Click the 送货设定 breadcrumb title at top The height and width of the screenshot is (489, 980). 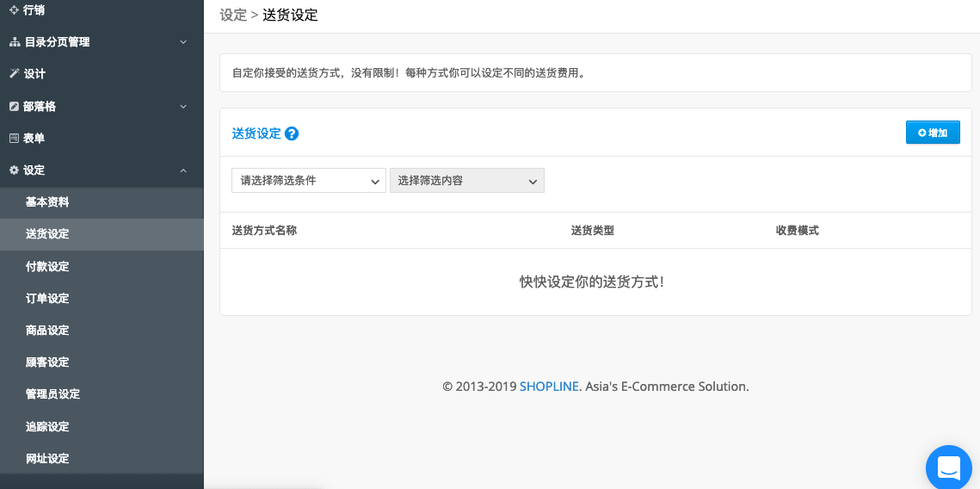point(290,15)
